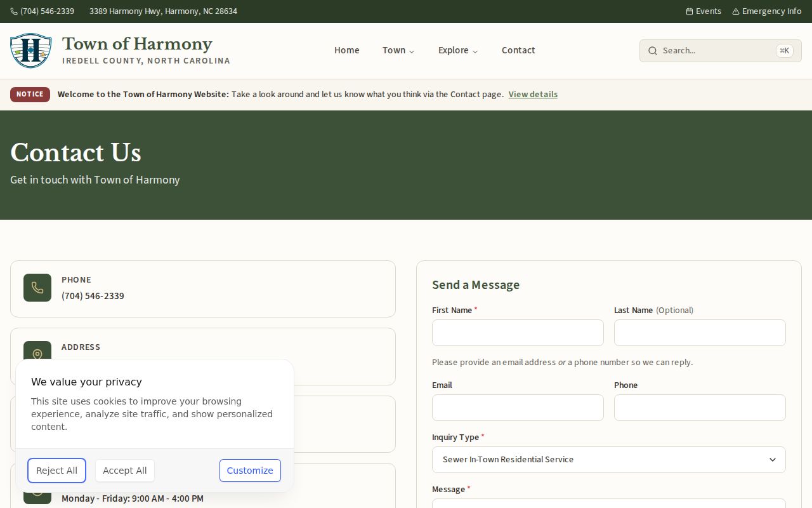The image size is (812, 508).
Task: Click the (704) 546-2339 number in Phone card
Action: coord(93,296)
